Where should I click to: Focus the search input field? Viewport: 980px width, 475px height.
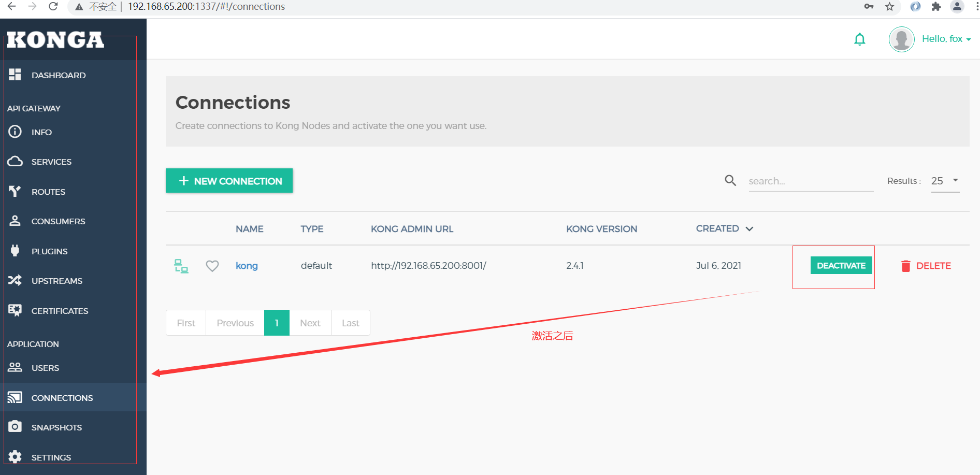pyautogui.click(x=811, y=181)
